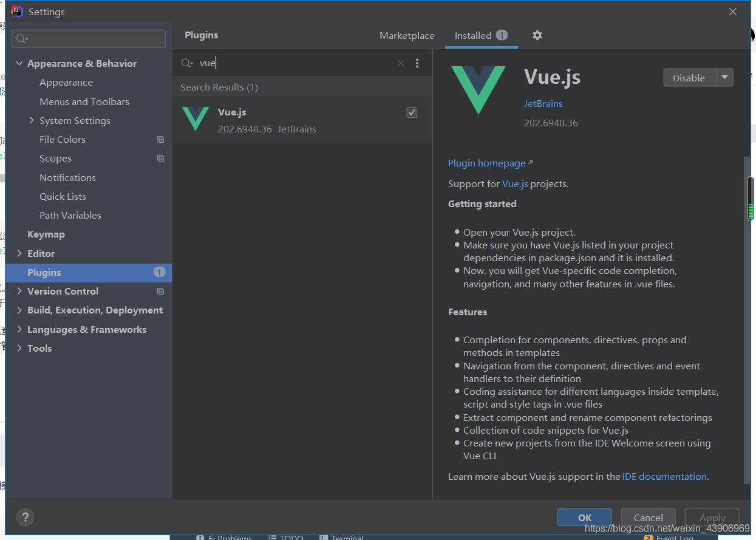Expand the Editor settings section
The image size is (756, 540).
click(x=19, y=253)
